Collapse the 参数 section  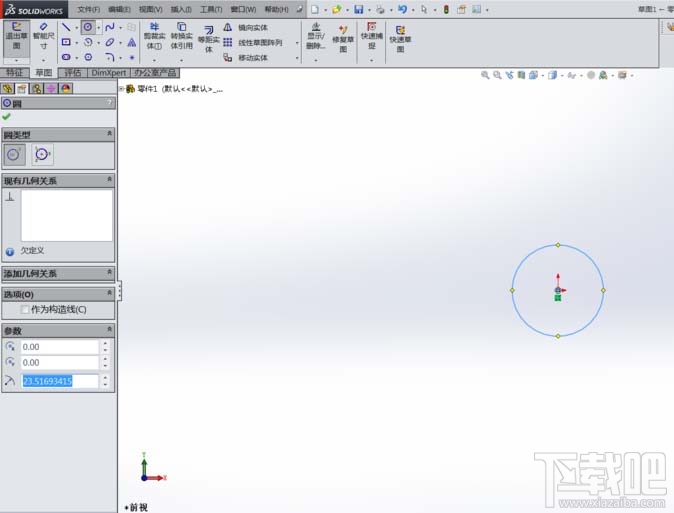110,330
